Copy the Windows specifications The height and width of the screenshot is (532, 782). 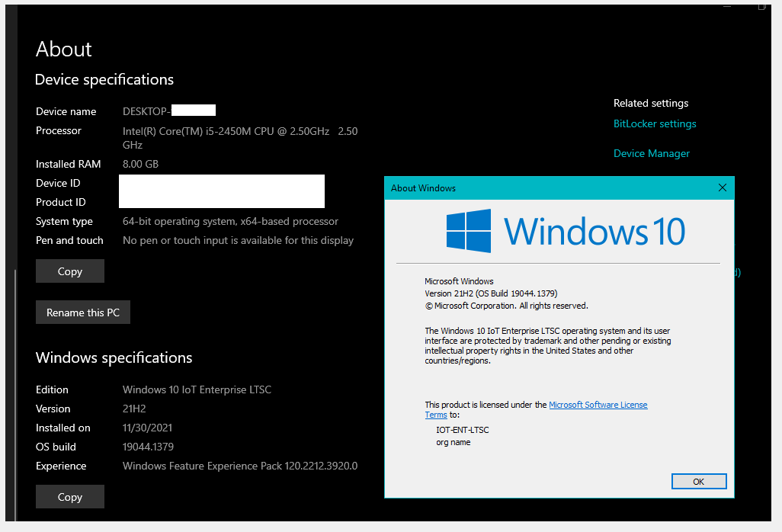[70, 497]
